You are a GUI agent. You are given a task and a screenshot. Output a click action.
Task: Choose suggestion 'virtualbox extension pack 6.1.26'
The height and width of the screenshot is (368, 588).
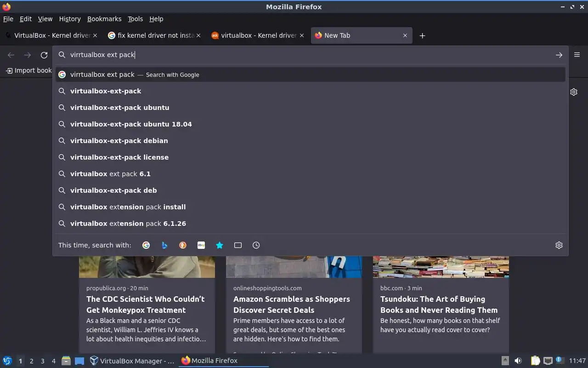tap(311, 224)
